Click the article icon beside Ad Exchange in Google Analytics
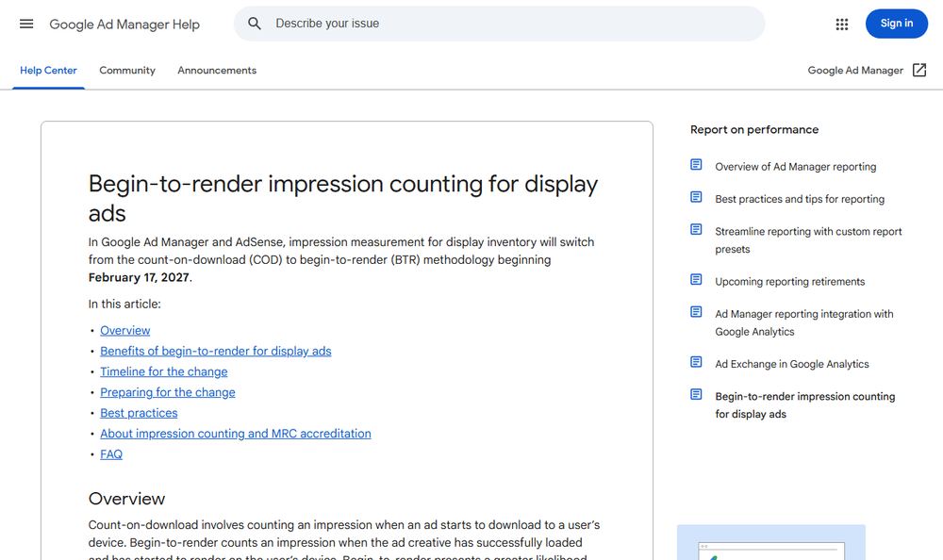 (x=696, y=362)
